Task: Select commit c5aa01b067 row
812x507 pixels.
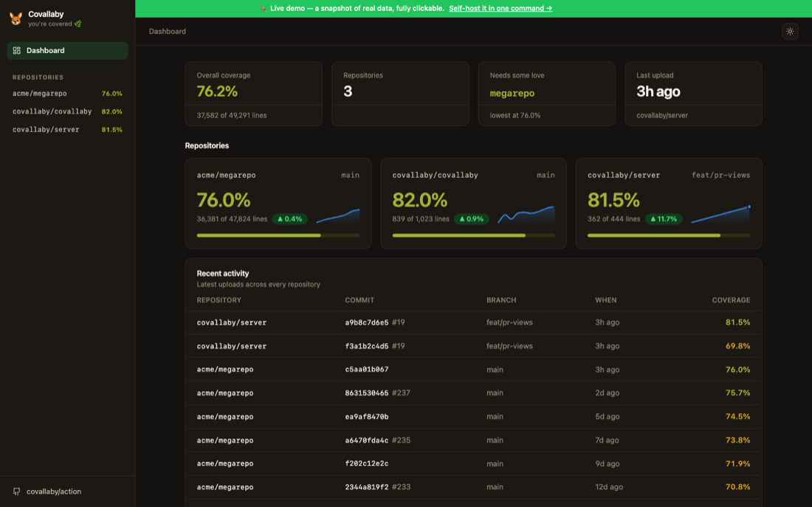Action: point(473,370)
